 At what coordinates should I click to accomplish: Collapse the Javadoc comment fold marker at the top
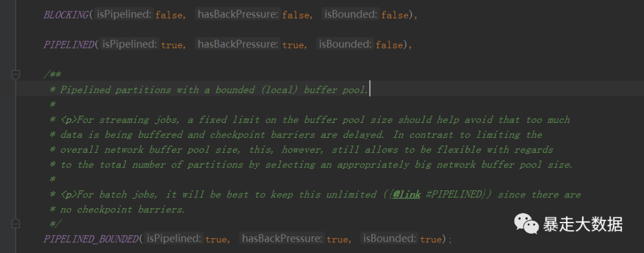click(x=16, y=75)
